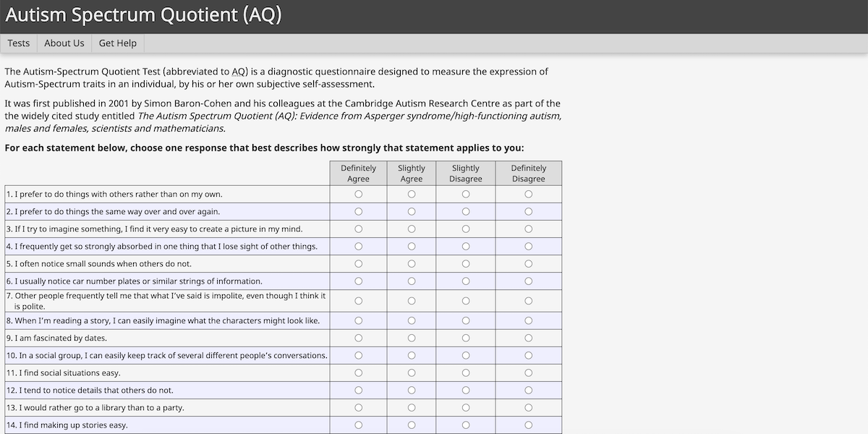Select Definitely Agree for question 9
Viewport: 868px width, 434px height.
(x=358, y=337)
